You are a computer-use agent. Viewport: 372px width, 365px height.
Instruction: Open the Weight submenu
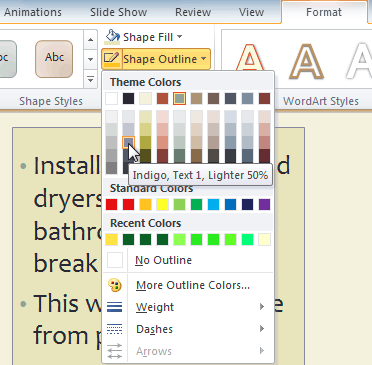coord(188,307)
